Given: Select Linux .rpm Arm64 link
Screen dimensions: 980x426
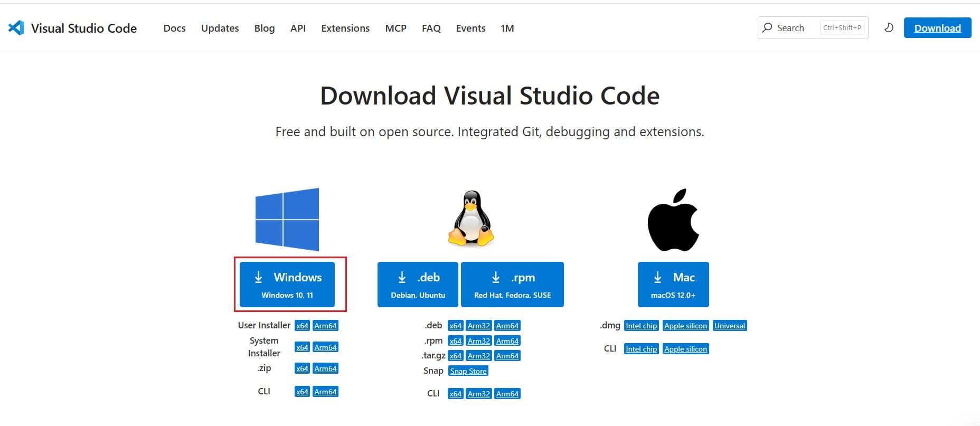Looking at the screenshot, I should tap(507, 341).
